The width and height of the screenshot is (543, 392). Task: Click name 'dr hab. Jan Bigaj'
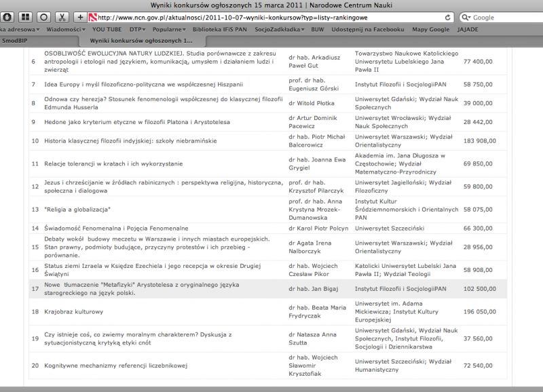(314, 289)
